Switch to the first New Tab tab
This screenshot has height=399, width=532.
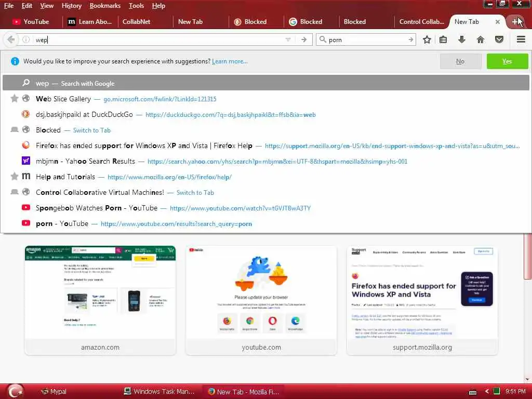[x=201, y=22]
